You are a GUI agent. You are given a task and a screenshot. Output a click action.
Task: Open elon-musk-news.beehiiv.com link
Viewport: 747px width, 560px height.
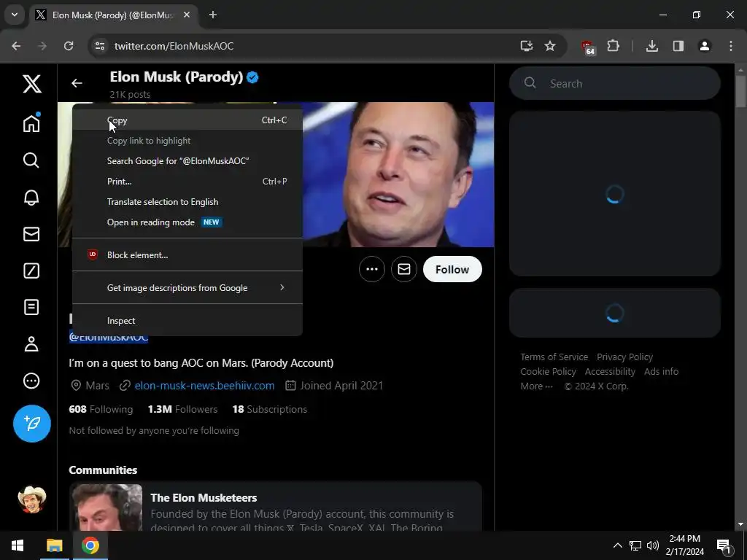coord(204,385)
